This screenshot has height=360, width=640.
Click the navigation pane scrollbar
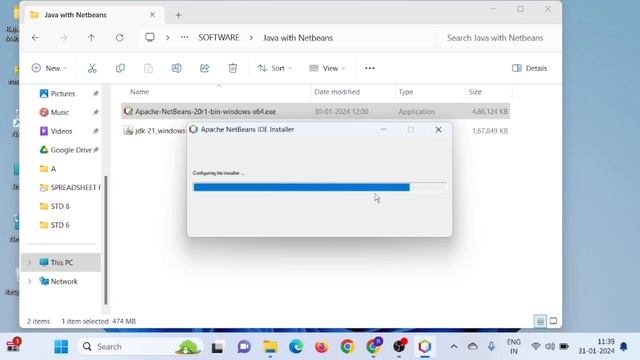[x=106, y=240]
